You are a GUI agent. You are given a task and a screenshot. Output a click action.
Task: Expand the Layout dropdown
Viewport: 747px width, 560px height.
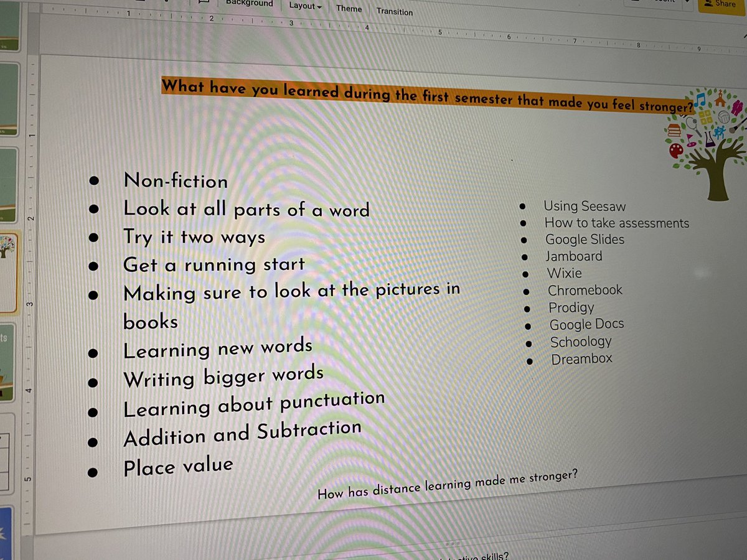coord(306,6)
